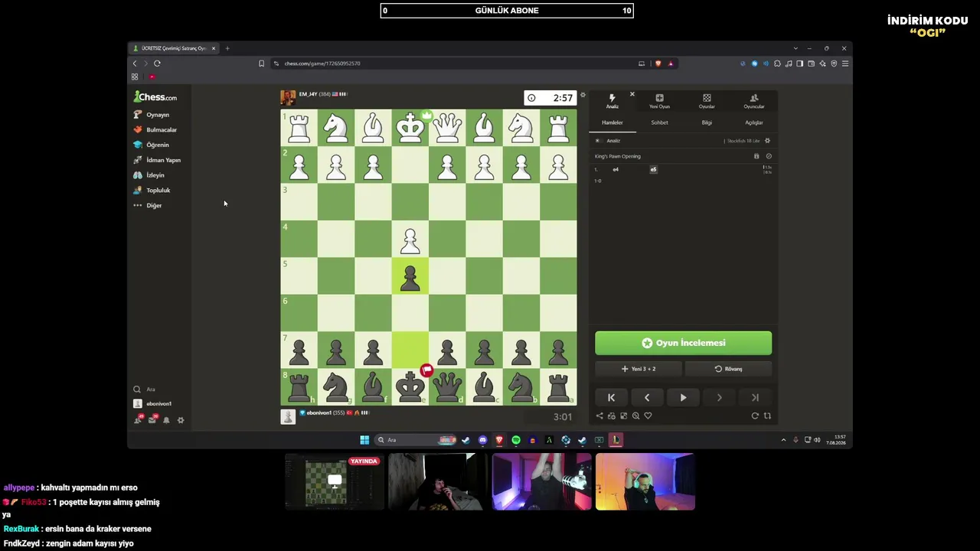This screenshot has width=980, height=551.
Task: Open board settings gear beside the clock
Action: click(x=583, y=96)
